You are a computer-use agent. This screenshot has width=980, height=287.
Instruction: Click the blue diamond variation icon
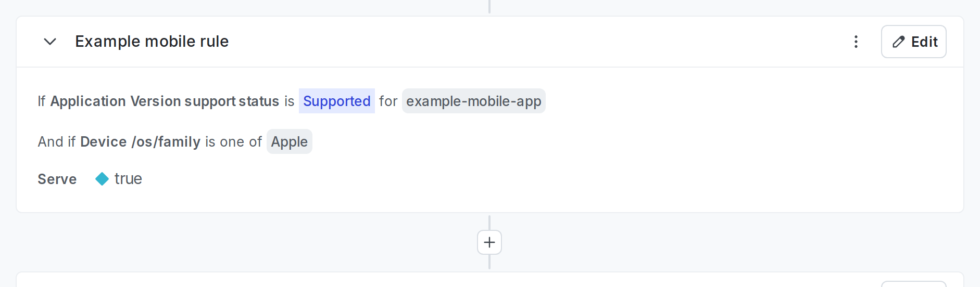102,179
